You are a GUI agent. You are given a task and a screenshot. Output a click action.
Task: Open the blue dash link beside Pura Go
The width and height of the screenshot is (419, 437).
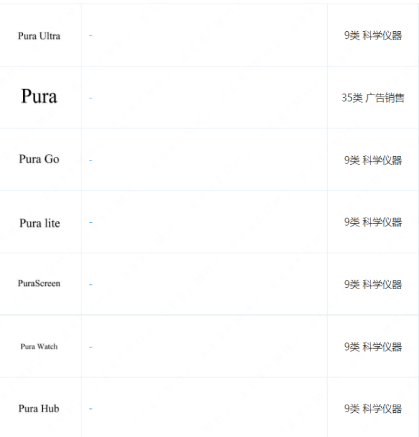[x=91, y=160]
